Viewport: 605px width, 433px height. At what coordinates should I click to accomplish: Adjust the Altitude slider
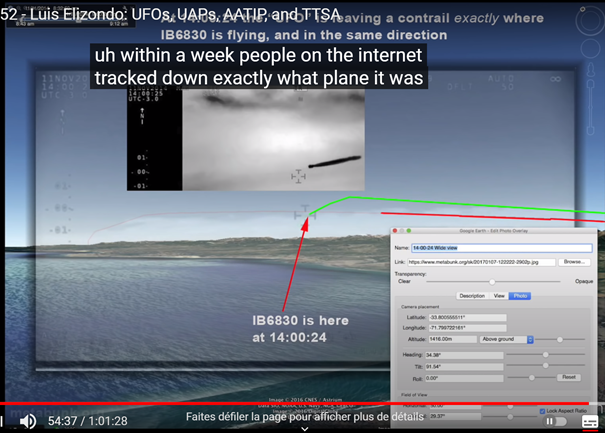(x=560, y=340)
